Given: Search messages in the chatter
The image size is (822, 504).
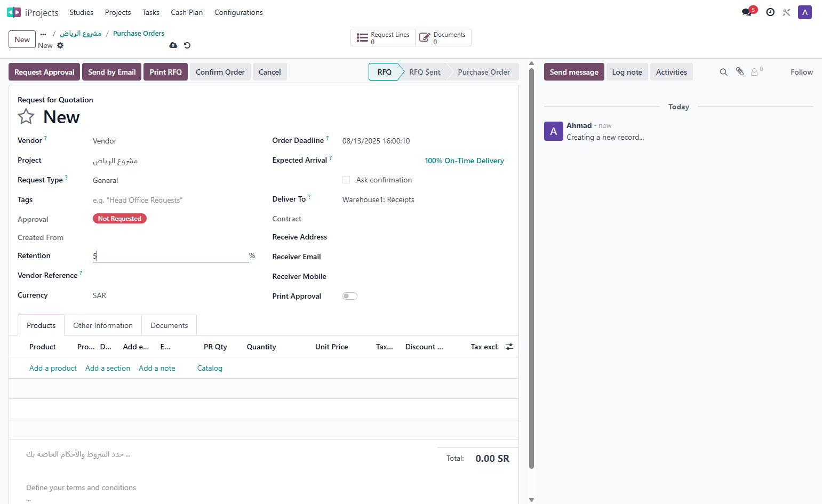Looking at the screenshot, I should click(723, 72).
